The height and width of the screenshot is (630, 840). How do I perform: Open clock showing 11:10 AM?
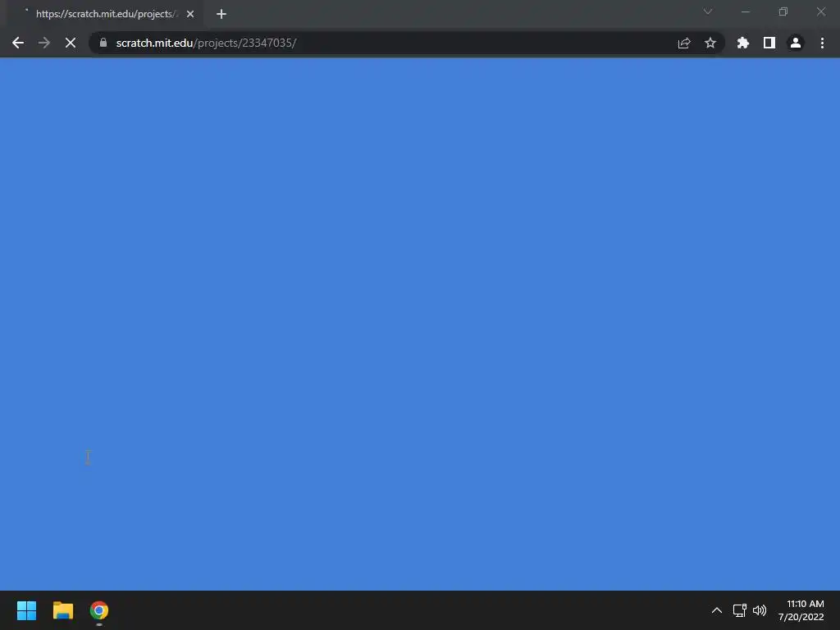[x=801, y=610]
